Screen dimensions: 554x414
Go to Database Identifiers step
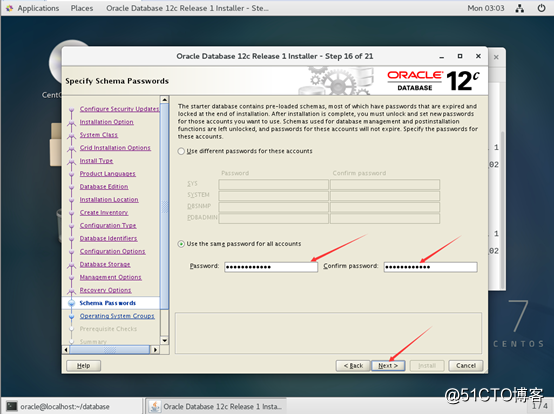click(108, 238)
